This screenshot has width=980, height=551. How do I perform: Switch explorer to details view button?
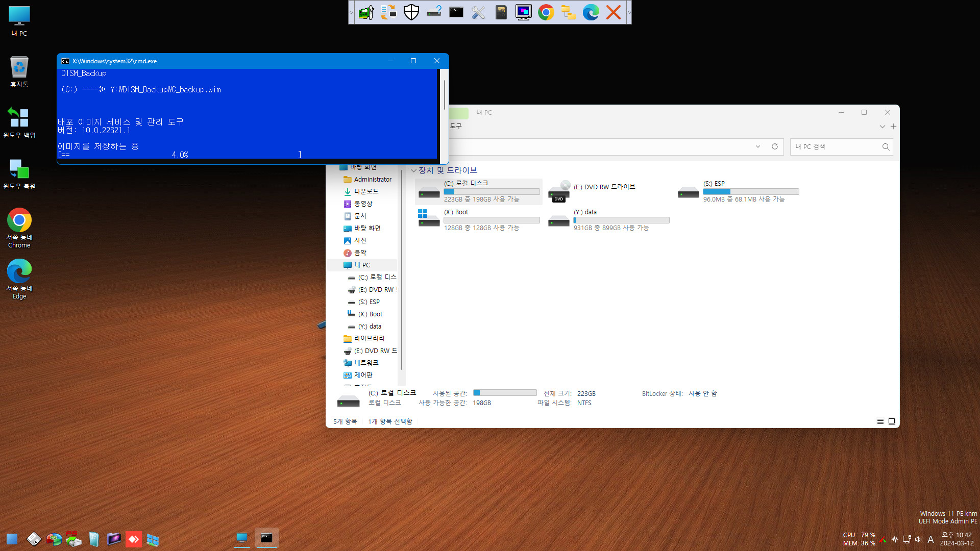tap(880, 421)
